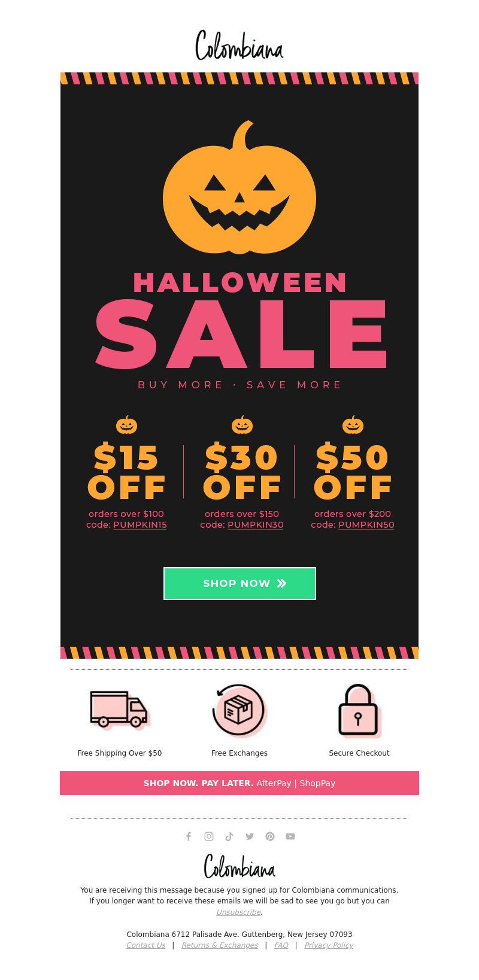The image size is (479, 980).
Task: Click the PUMPKIN30 code link
Action: pos(256,525)
